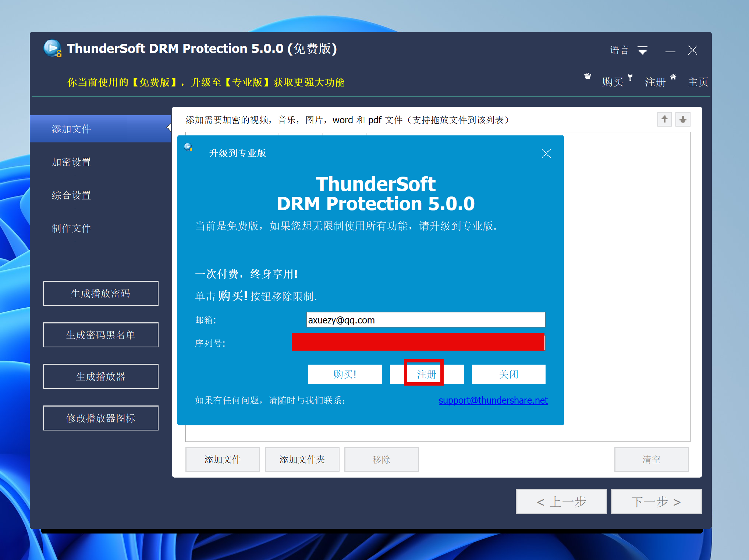Click the move up arrow icon
The image size is (749, 560).
[664, 119]
